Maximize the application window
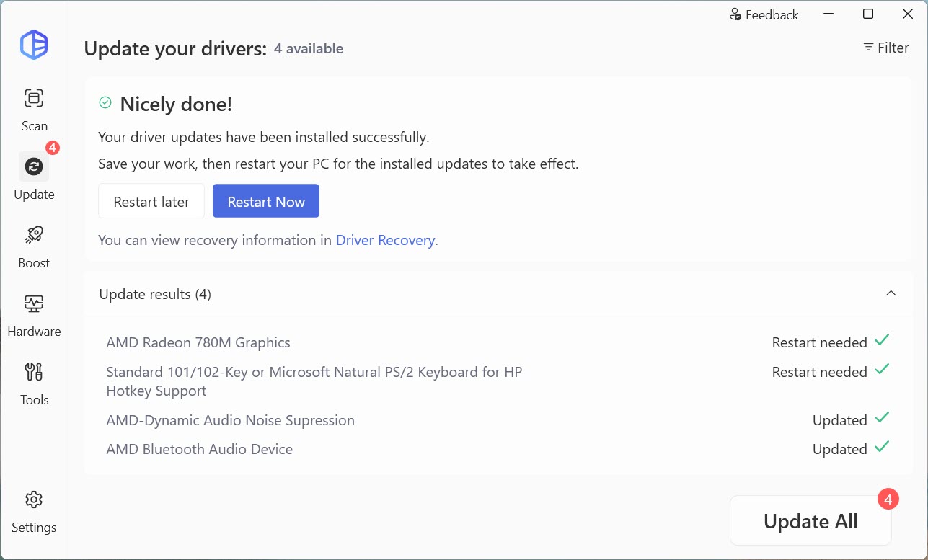The width and height of the screenshot is (928, 560). pos(868,14)
